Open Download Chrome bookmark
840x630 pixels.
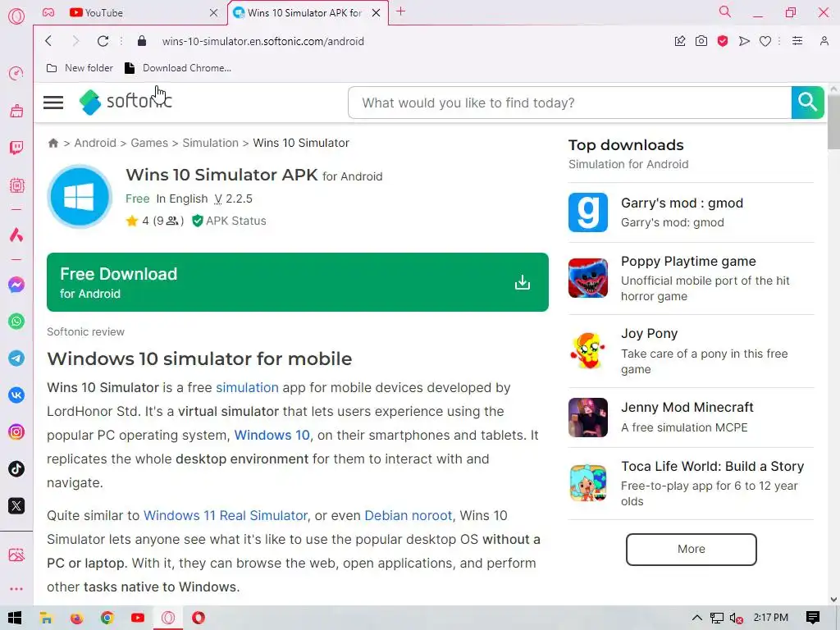[178, 68]
